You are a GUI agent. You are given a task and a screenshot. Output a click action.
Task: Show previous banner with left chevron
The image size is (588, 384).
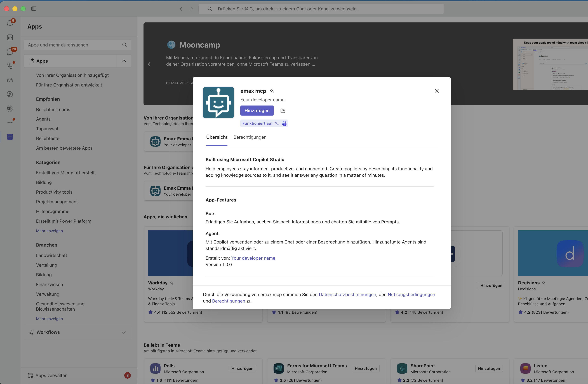pyautogui.click(x=149, y=64)
